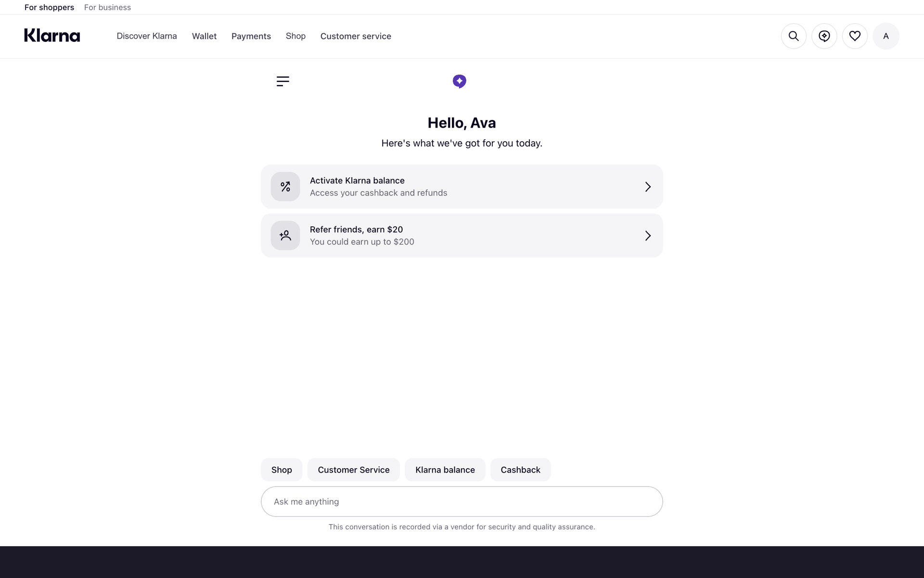The height and width of the screenshot is (578, 924).
Task: Open the 'Refer friends, earn $20' card title
Action: click(x=356, y=229)
